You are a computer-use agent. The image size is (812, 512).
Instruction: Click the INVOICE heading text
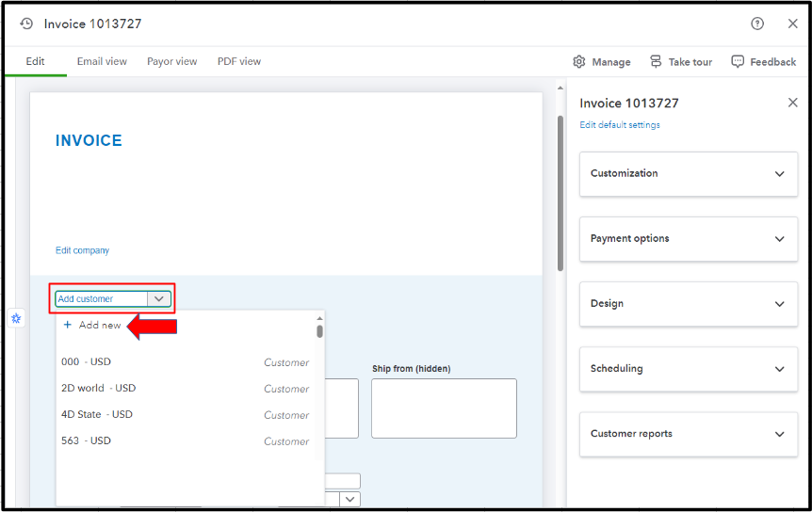pyautogui.click(x=89, y=140)
